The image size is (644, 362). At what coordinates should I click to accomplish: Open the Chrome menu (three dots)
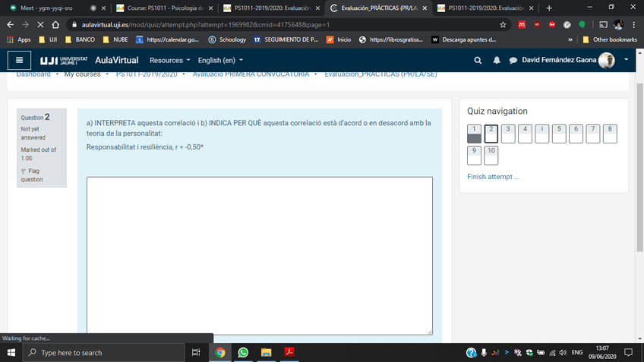tap(633, 24)
